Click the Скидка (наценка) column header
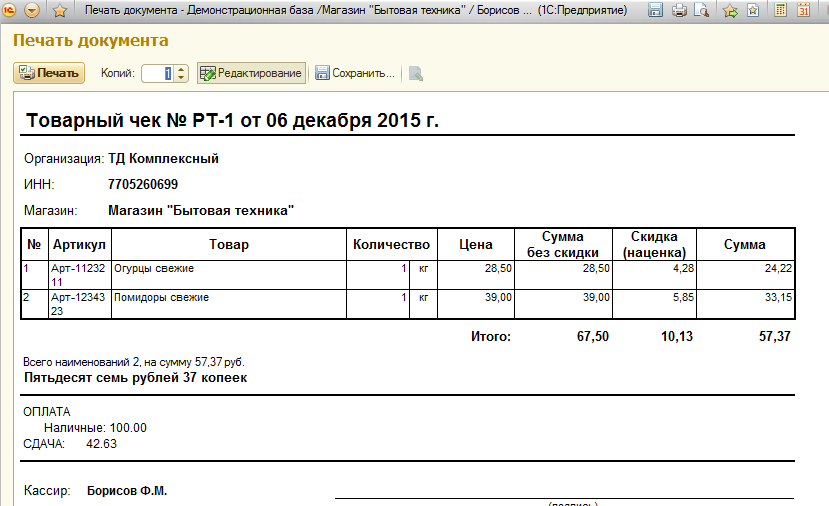The height and width of the screenshot is (506, 829). (x=655, y=244)
